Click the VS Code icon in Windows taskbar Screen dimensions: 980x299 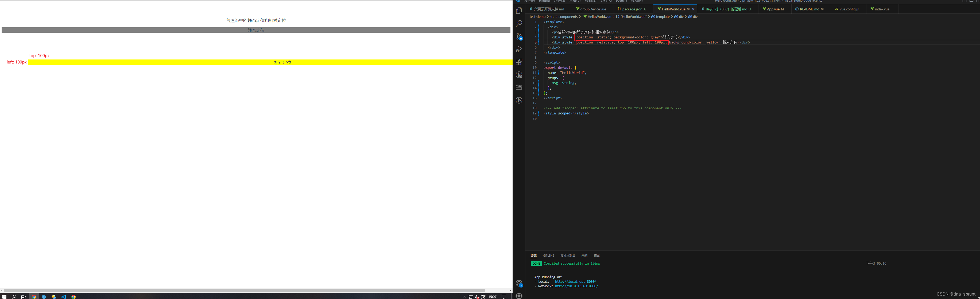pos(64,297)
